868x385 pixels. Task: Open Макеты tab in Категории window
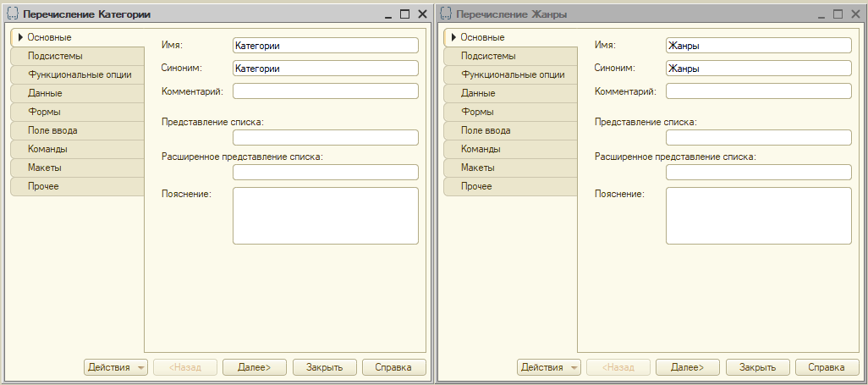pyautogui.click(x=78, y=168)
